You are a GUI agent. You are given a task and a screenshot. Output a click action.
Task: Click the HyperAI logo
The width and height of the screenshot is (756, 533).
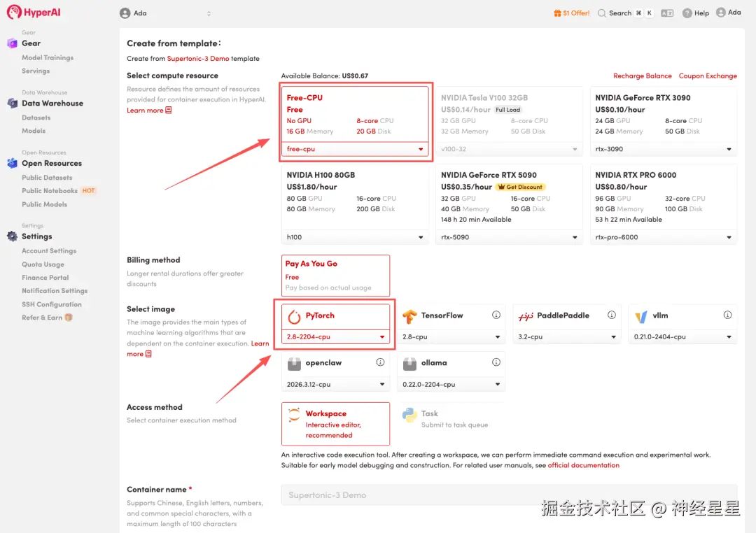tap(34, 12)
